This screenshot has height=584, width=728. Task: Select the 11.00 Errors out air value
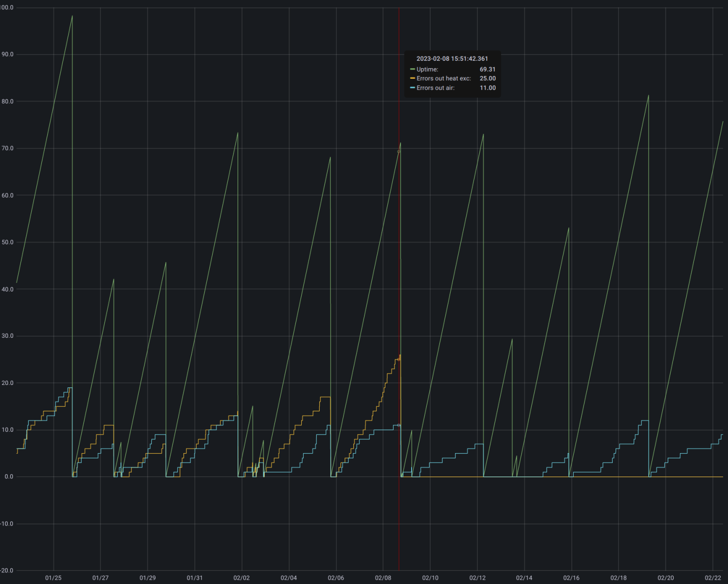pos(487,88)
